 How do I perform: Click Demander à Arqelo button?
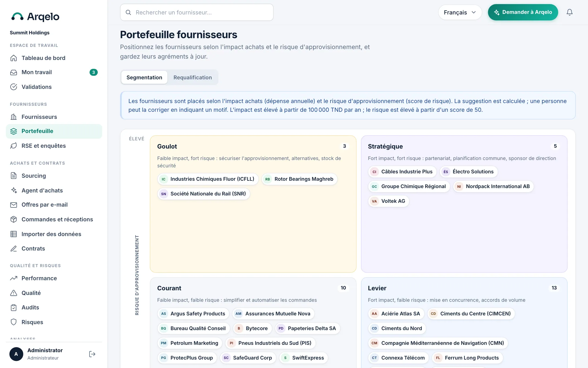tap(523, 12)
